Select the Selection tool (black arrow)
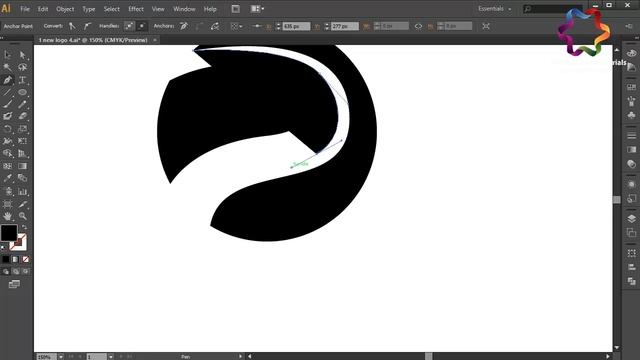 click(8, 55)
